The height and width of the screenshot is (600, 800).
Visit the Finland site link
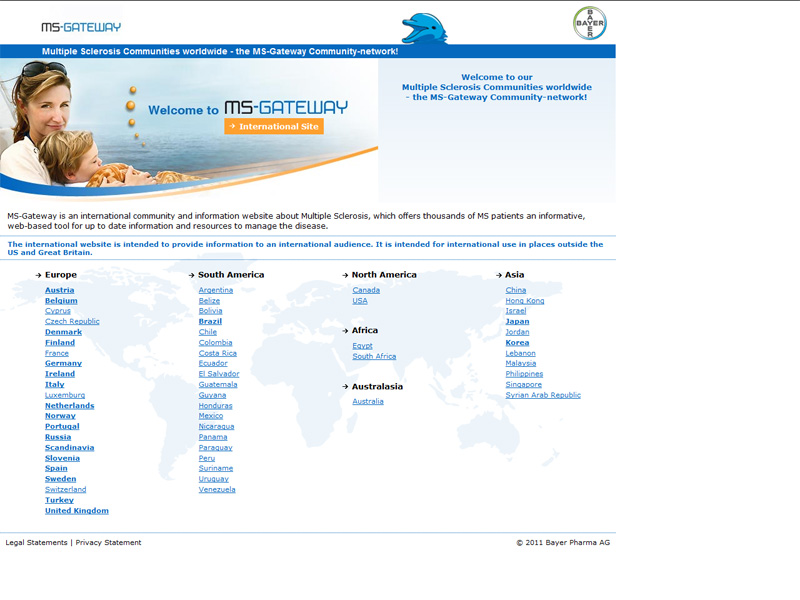click(x=60, y=343)
